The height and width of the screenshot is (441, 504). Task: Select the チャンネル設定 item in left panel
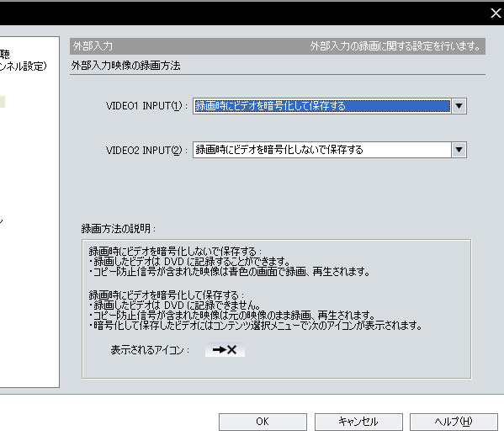pos(24,66)
